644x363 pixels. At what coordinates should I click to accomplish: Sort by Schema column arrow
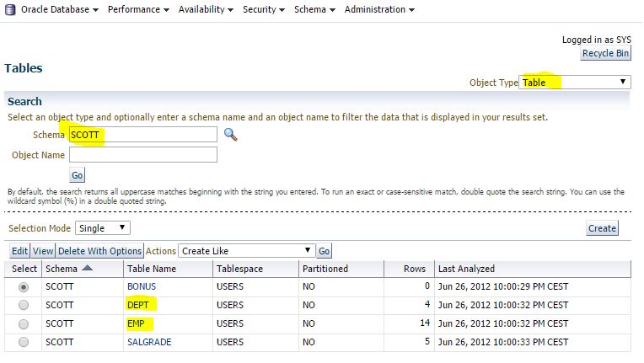tap(87, 269)
